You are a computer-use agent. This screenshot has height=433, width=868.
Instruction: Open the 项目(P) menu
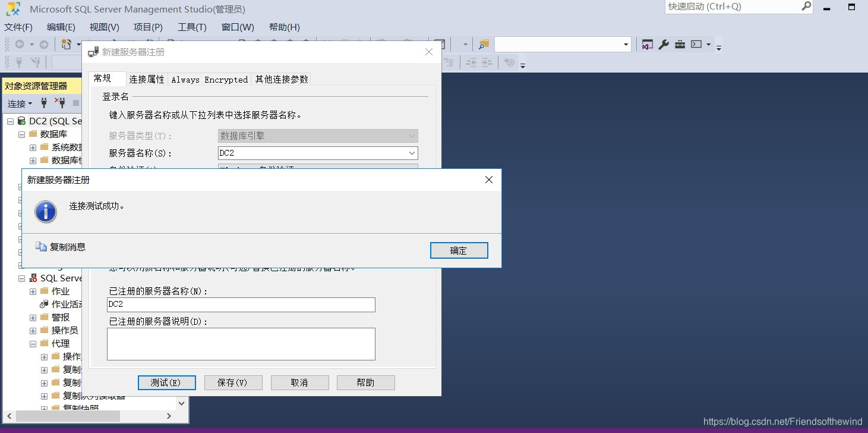[148, 27]
